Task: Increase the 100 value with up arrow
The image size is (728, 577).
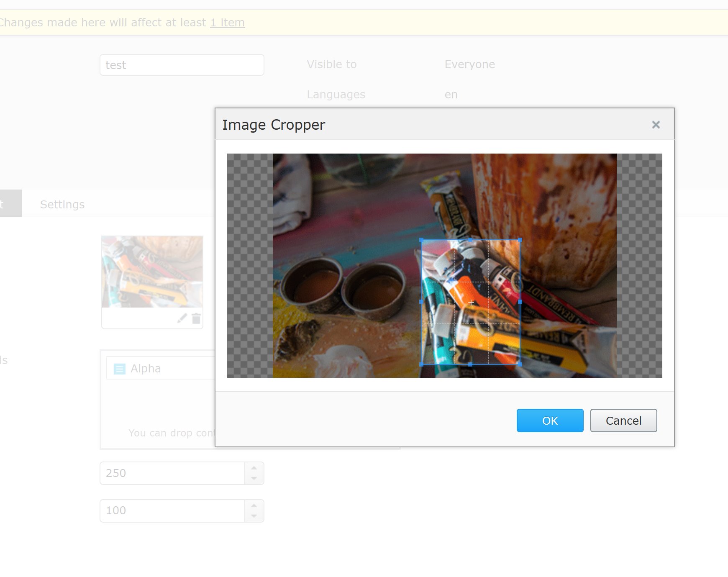Action: 254,505
